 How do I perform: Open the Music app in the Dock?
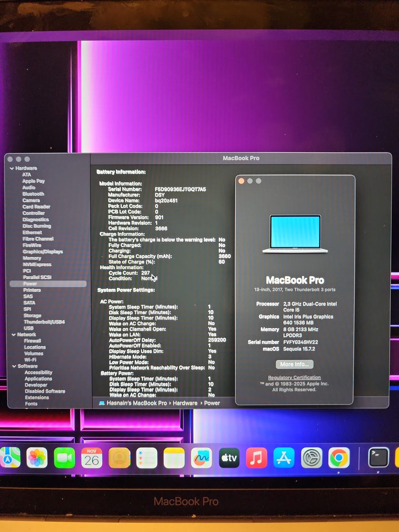pos(256,458)
